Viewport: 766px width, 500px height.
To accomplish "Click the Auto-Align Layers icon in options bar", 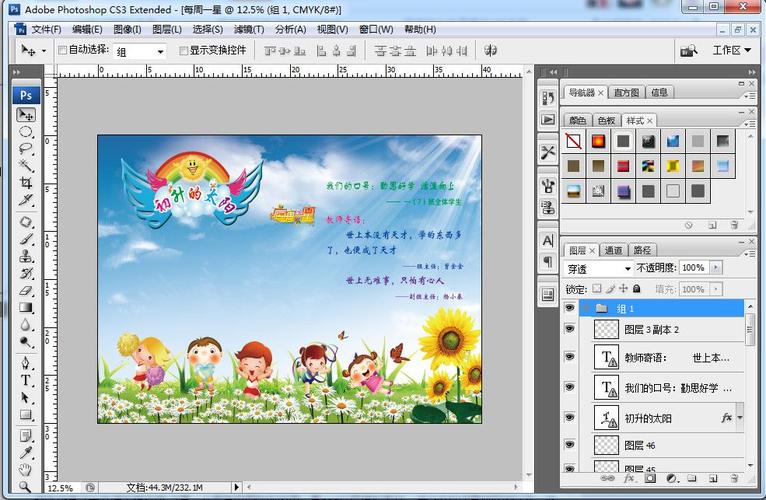I will click(x=490, y=50).
